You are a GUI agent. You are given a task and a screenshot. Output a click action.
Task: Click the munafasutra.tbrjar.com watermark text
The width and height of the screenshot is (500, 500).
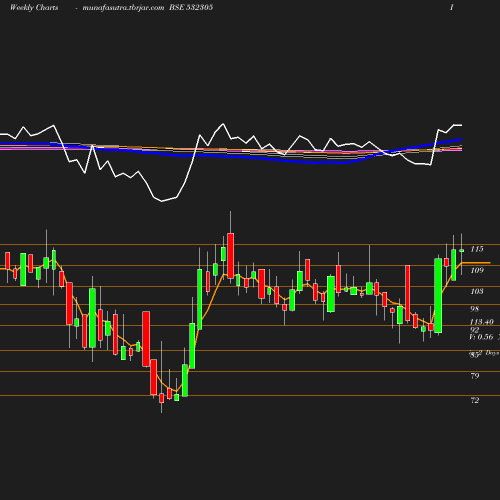pos(123,8)
